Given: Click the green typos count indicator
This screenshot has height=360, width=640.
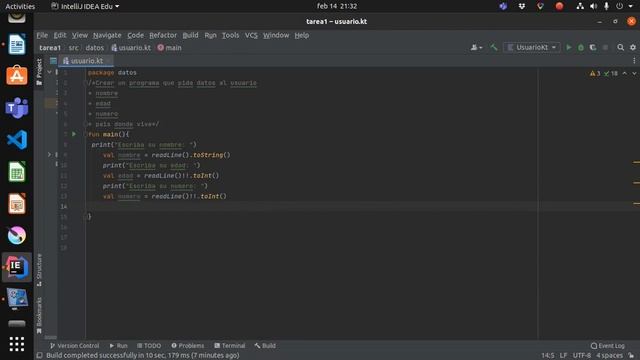Looking at the screenshot, I should (x=611, y=73).
